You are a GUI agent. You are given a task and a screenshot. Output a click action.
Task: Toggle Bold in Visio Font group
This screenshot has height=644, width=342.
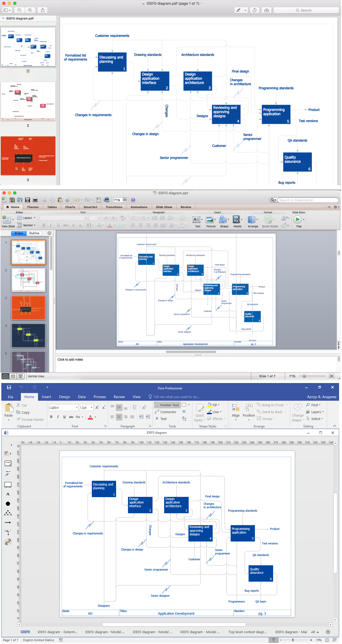click(51, 417)
